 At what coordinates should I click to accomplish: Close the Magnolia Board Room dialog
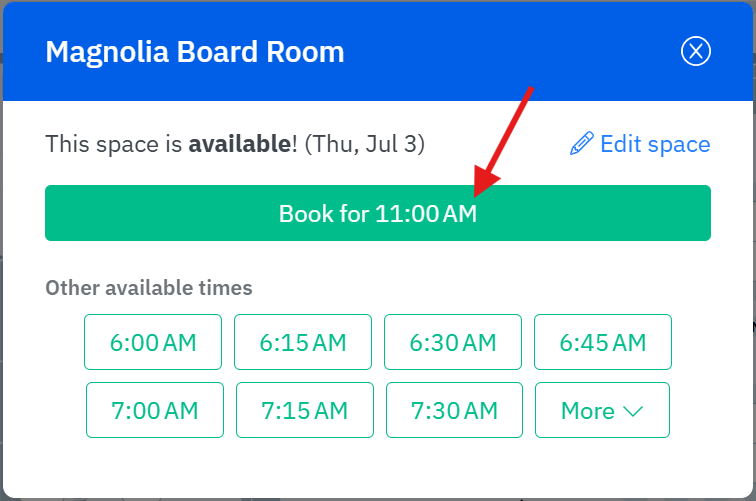[695, 51]
